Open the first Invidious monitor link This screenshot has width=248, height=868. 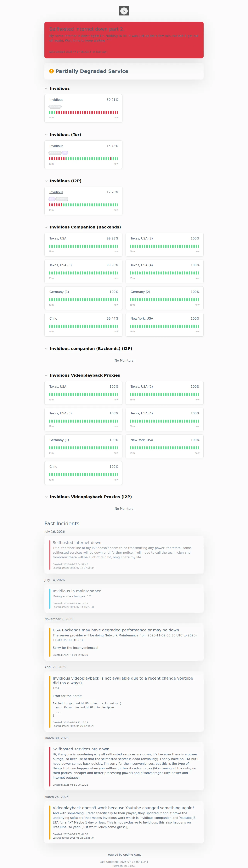pyautogui.click(x=56, y=100)
